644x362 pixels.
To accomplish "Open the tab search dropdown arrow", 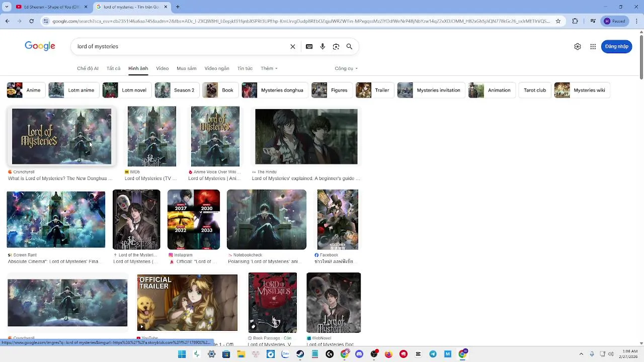I will (6, 7).
